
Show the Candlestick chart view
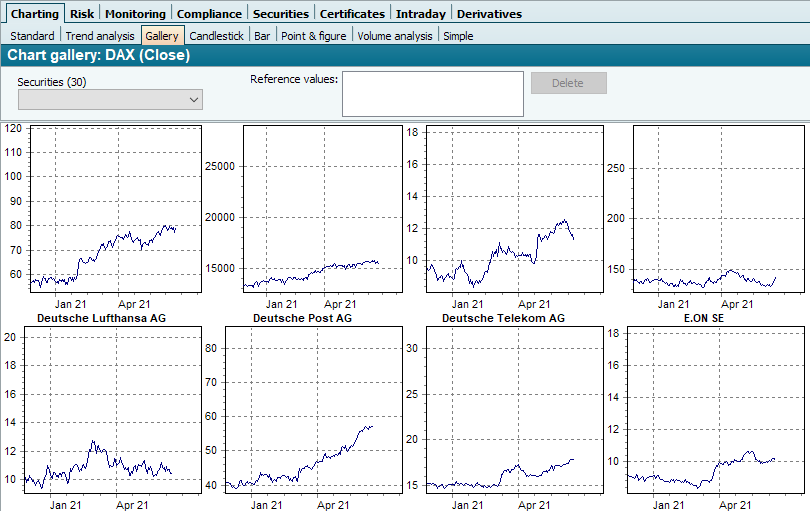tap(216, 36)
